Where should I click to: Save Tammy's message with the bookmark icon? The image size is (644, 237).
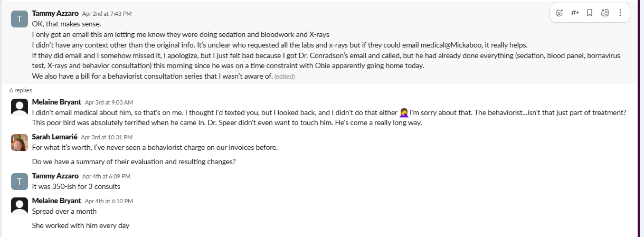pyautogui.click(x=590, y=13)
